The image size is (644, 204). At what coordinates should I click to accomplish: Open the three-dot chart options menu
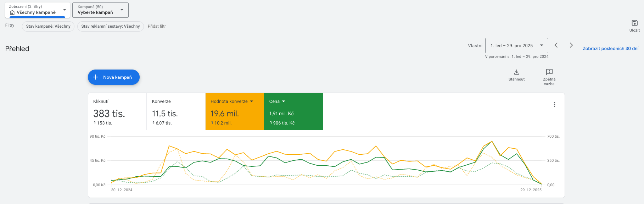point(554,104)
